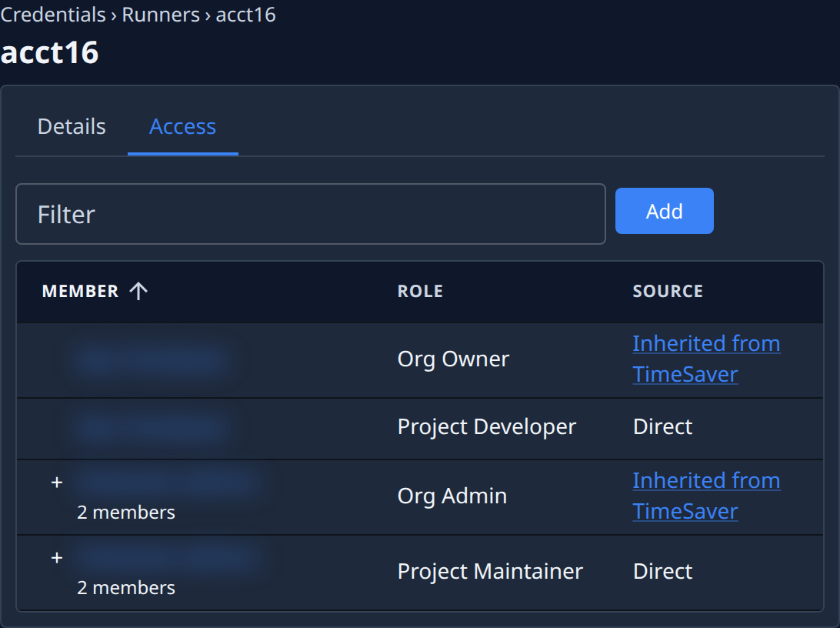Click Direct source in Project Maintainer row
Image resolution: width=840 pixels, height=628 pixels.
(x=662, y=571)
